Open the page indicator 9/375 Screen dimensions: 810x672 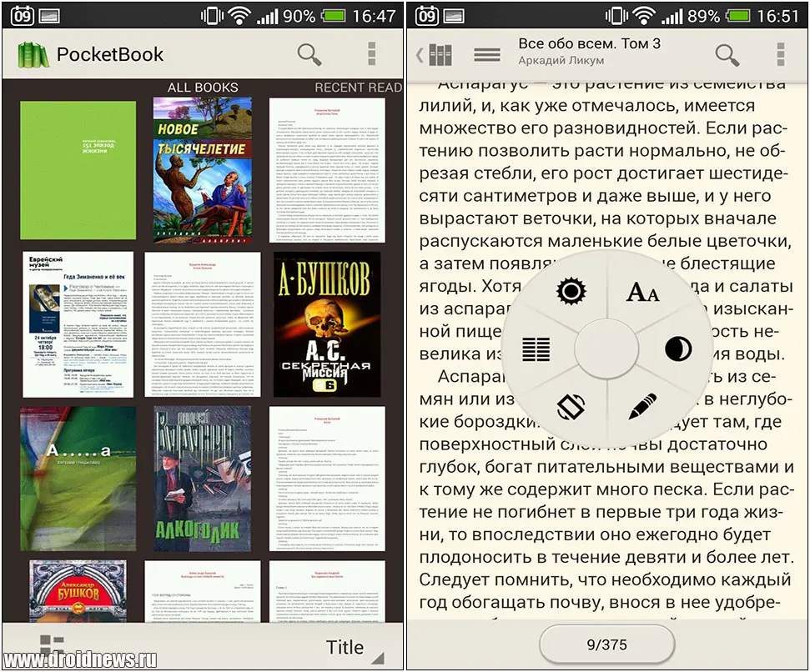tap(607, 644)
